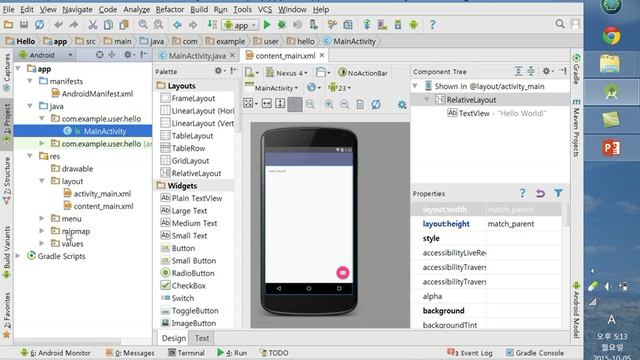The height and width of the screenshot is (360, 640).
Task: Edit the layout:height value field
Action: (524, 224)
